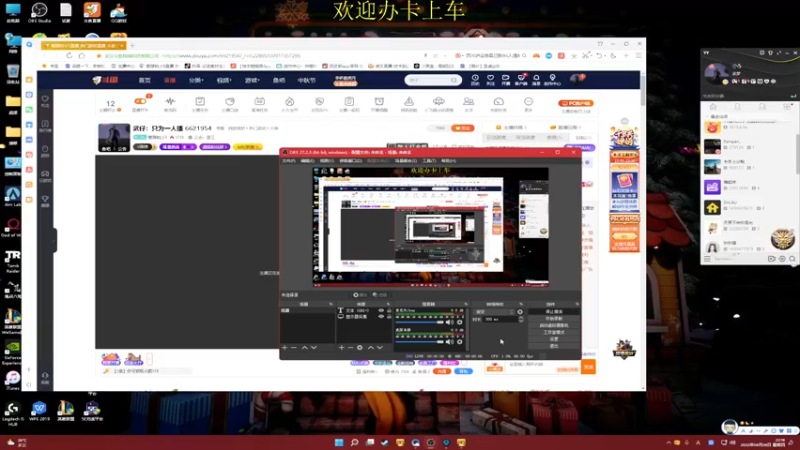Viewport: 800px width, 450px height.
Task: Lock the text (GDI+) source in OBS
Action: pyautogui.click(x=389, y=310)
